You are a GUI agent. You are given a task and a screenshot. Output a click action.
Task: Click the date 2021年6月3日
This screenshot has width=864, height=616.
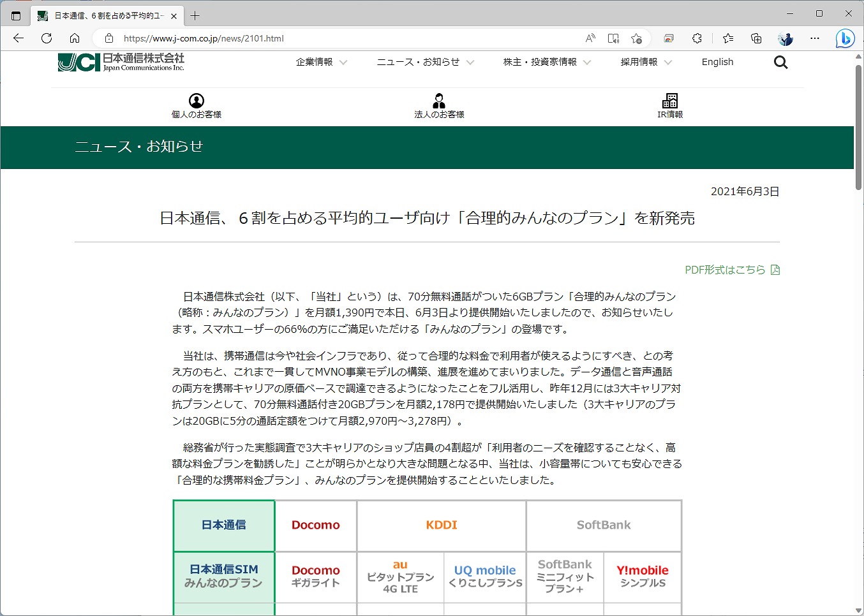(x=745, y=191)
